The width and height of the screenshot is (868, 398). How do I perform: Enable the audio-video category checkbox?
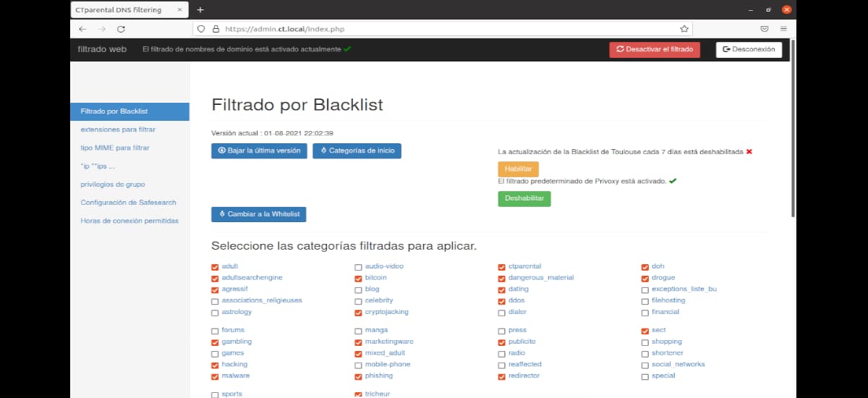[358, 267]
